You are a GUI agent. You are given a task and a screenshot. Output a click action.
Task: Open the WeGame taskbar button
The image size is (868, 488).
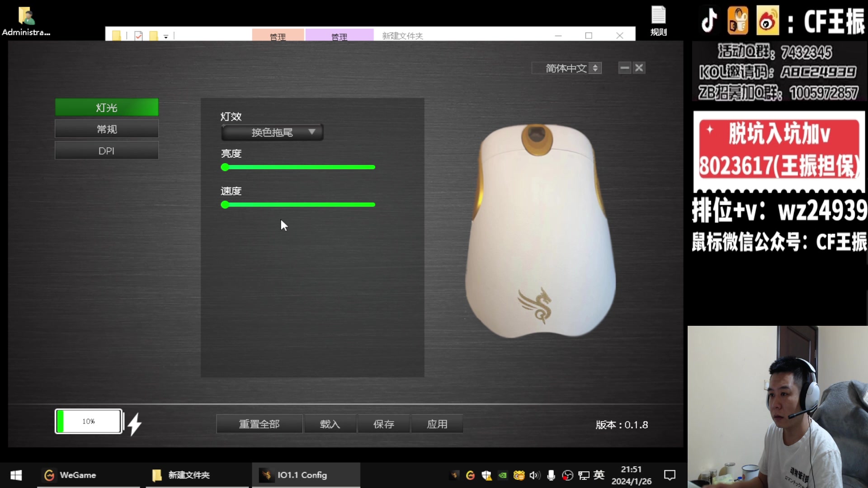pos(70,475)
